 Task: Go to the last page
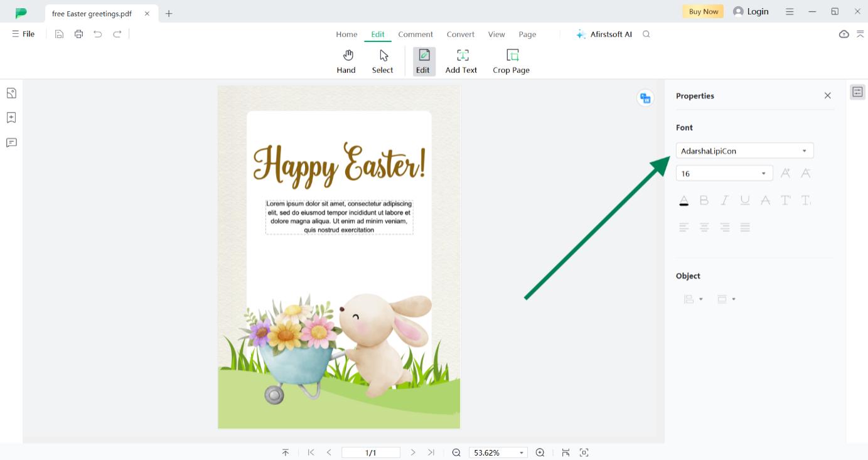coord(431,452)
